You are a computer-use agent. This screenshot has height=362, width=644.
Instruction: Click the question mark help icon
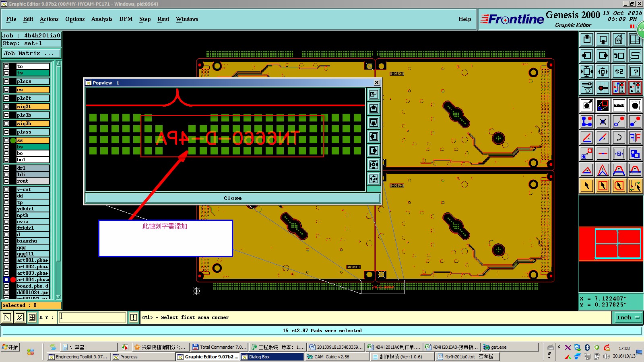tap(635, 72)
